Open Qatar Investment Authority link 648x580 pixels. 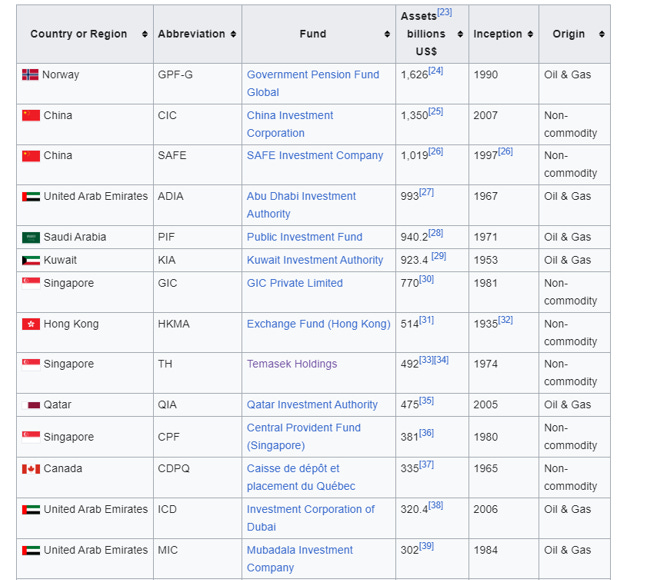[x=312, y=405]
